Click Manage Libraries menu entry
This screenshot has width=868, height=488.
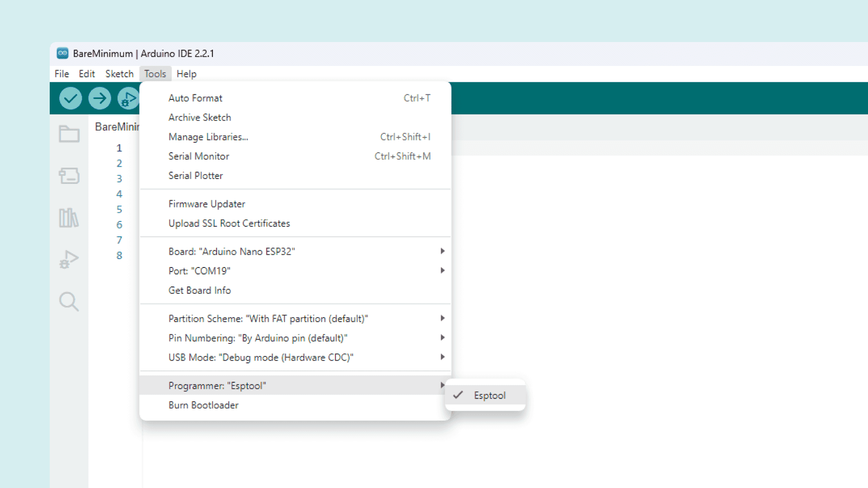click(x=208, y=137)
